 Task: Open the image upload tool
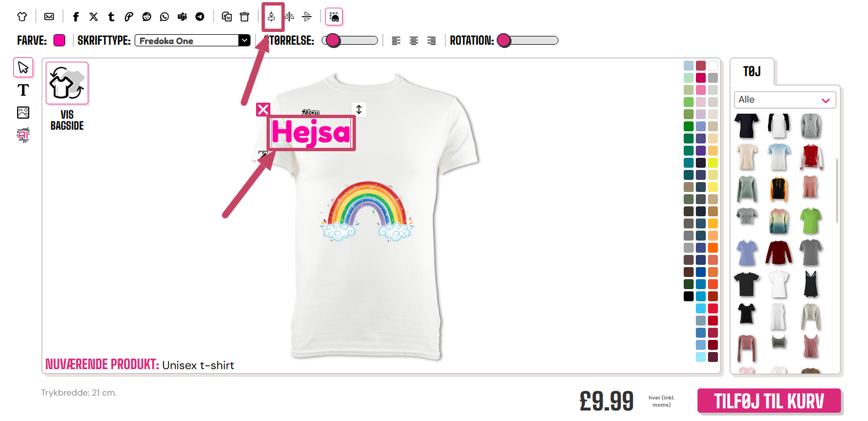23,113
